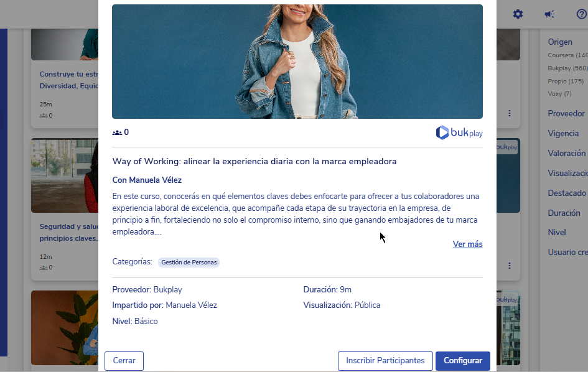Viewport: 588px width, 372px height.
Task: Click the Inscribir Participantes button
Action: coord(385,361)
